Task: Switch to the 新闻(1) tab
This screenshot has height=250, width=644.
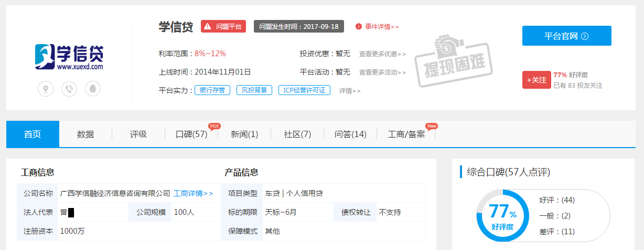Action: tap(244, 134)
